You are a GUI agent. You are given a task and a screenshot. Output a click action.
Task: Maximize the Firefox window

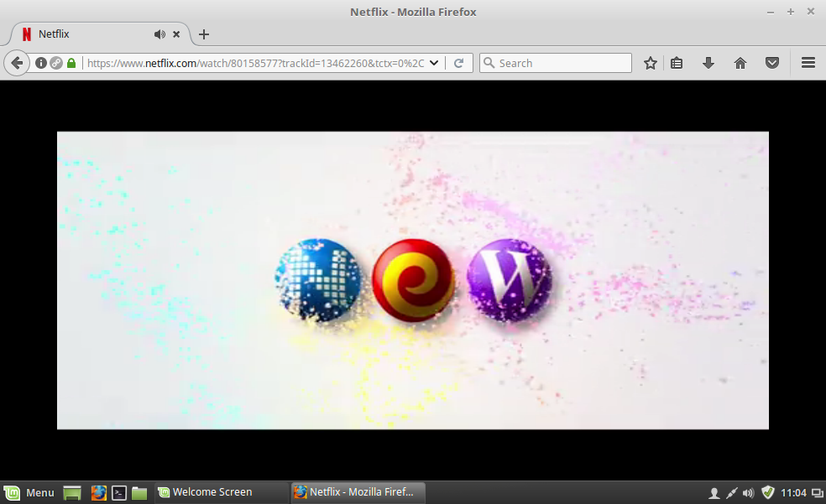(791, 12)
